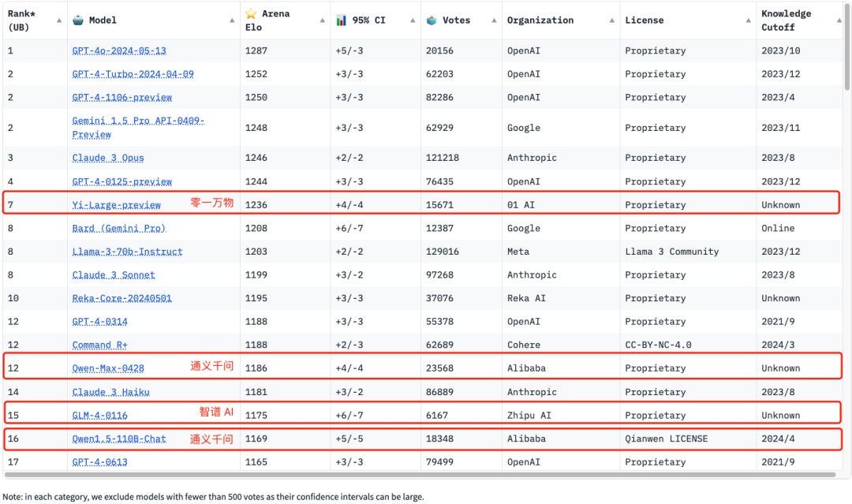Sort by Arena Elo column arrow

[322, 21]
